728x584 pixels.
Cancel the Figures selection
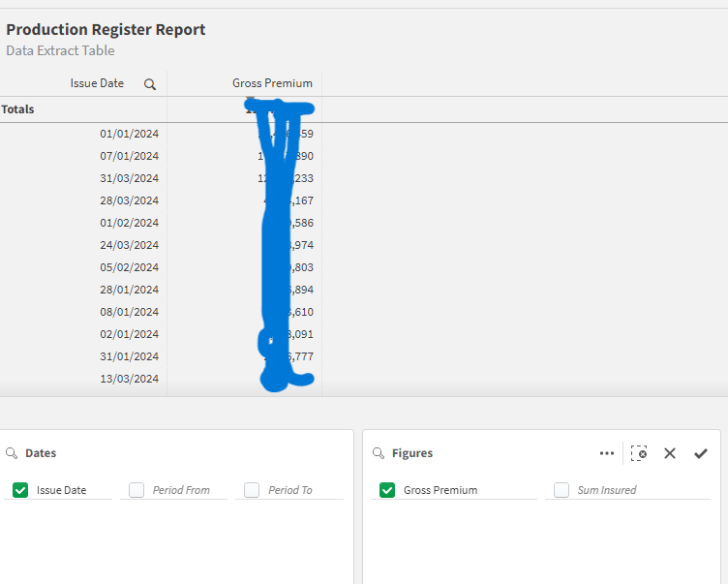coord(670,453)
